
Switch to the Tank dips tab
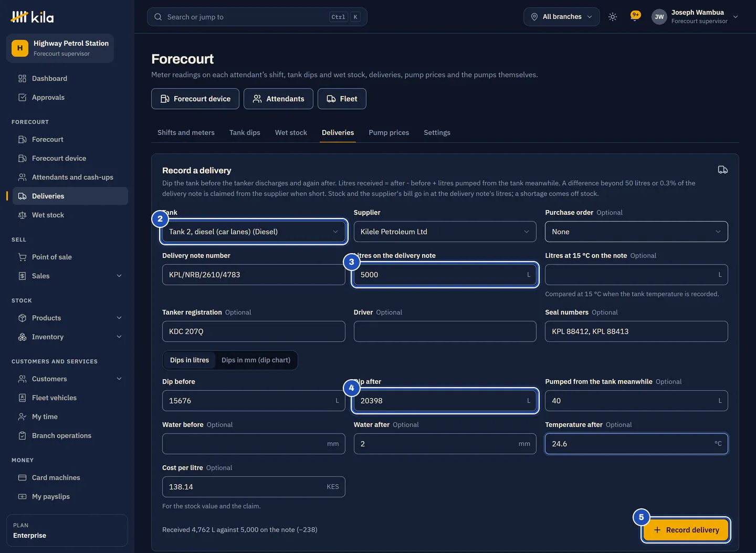245,132
